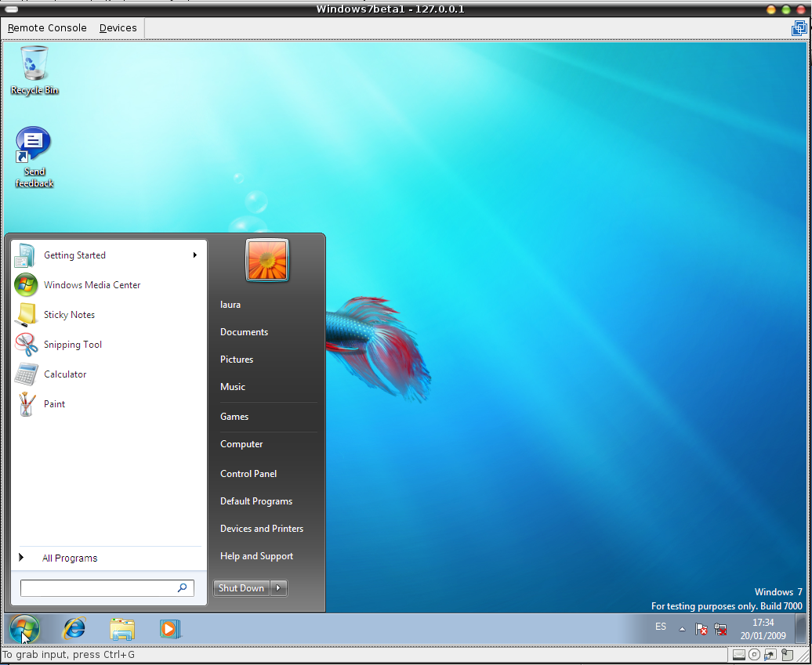
Task: Click the Action Center flag tray icon
Action: pos(701,629)
